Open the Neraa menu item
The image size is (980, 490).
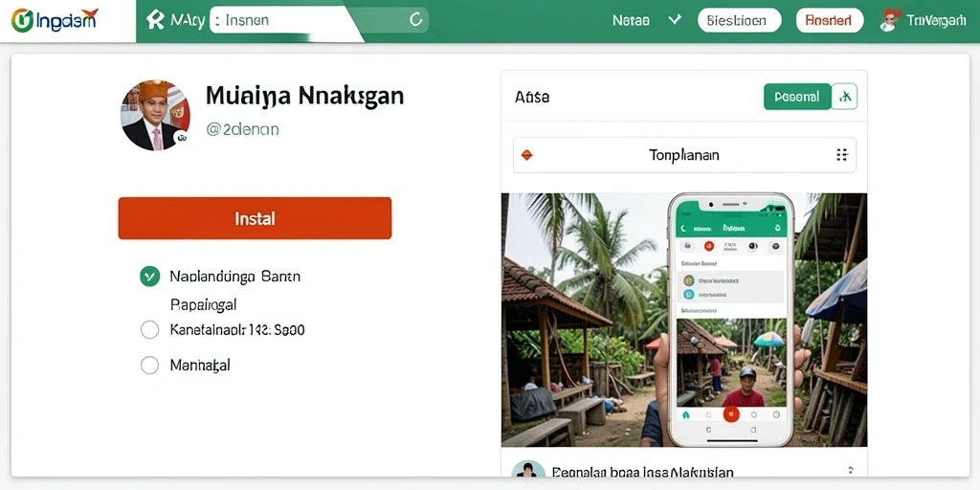coord(631,20)
